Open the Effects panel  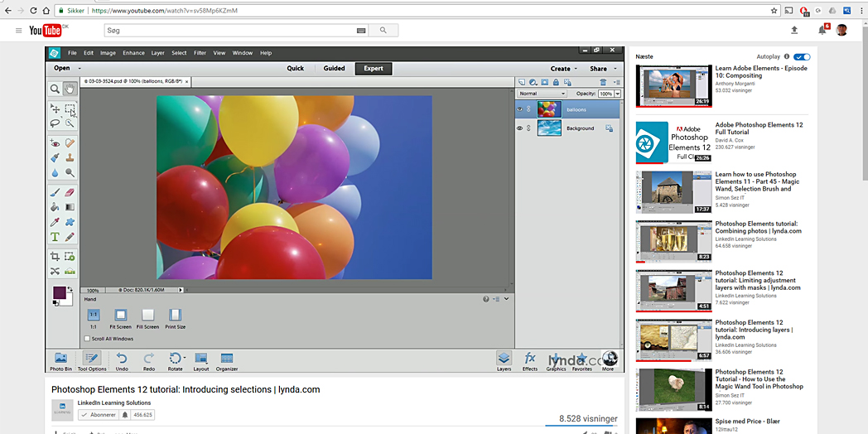(530, 359)
